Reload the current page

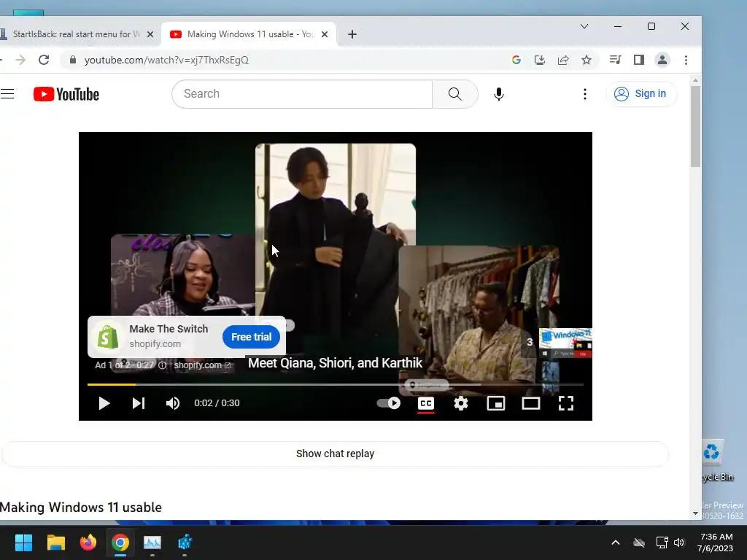click(x=44, y=60)
